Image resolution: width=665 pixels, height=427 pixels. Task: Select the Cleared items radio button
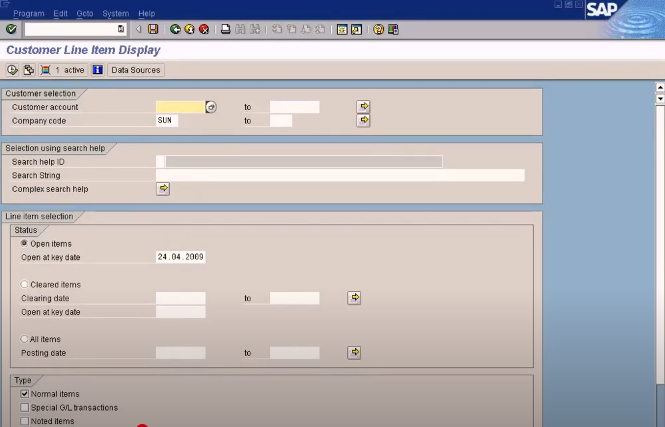pos(24,284)
